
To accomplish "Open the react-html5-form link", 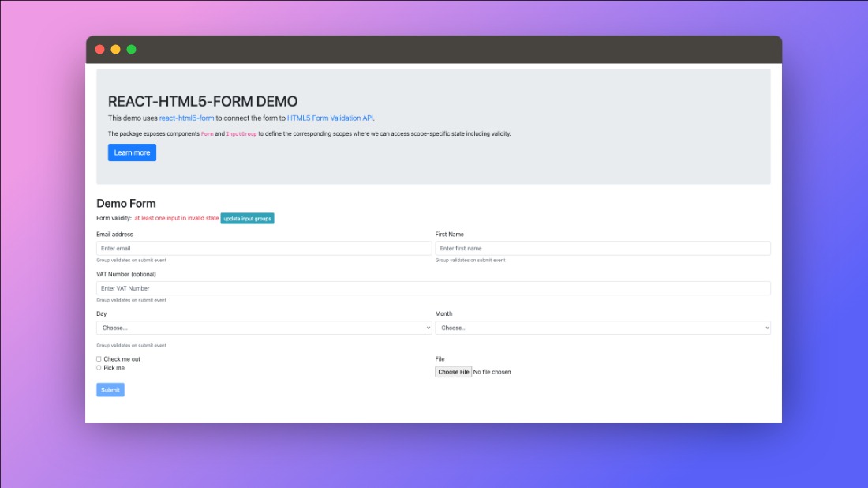I will [x=185, y=117].
